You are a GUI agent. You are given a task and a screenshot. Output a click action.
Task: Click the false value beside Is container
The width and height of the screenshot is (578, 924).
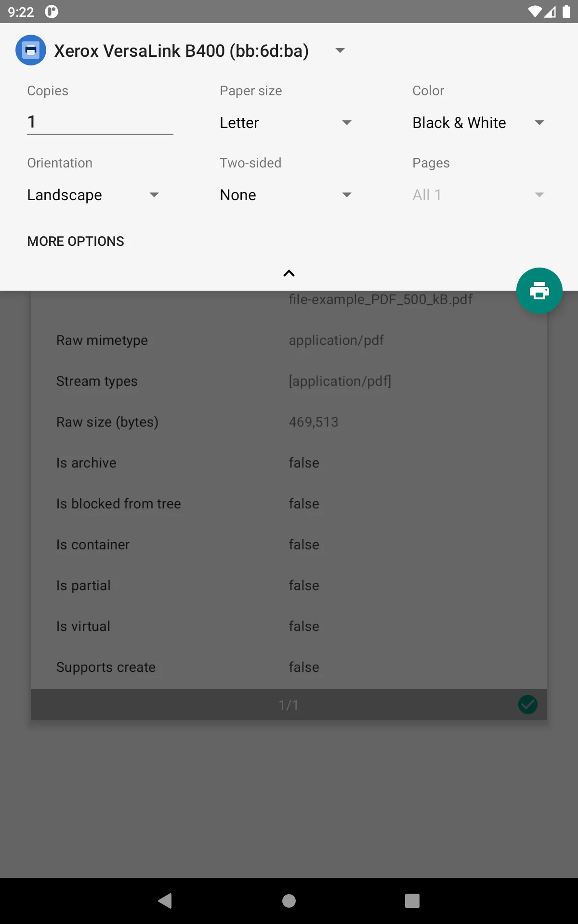tap(304, 545)
